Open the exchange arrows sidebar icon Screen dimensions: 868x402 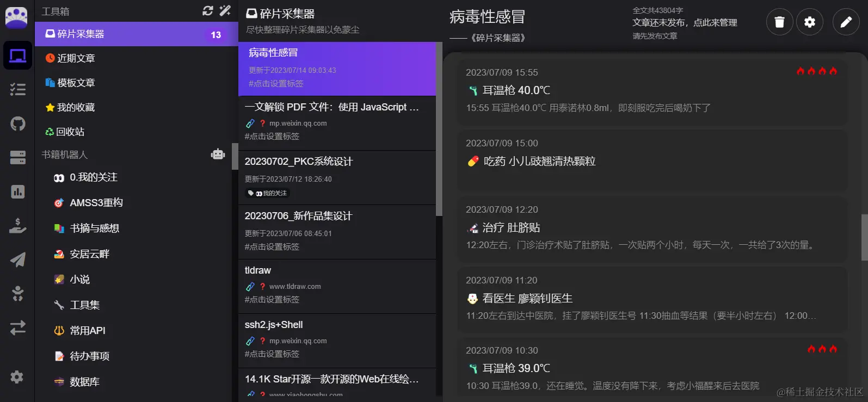click(17, 327)
